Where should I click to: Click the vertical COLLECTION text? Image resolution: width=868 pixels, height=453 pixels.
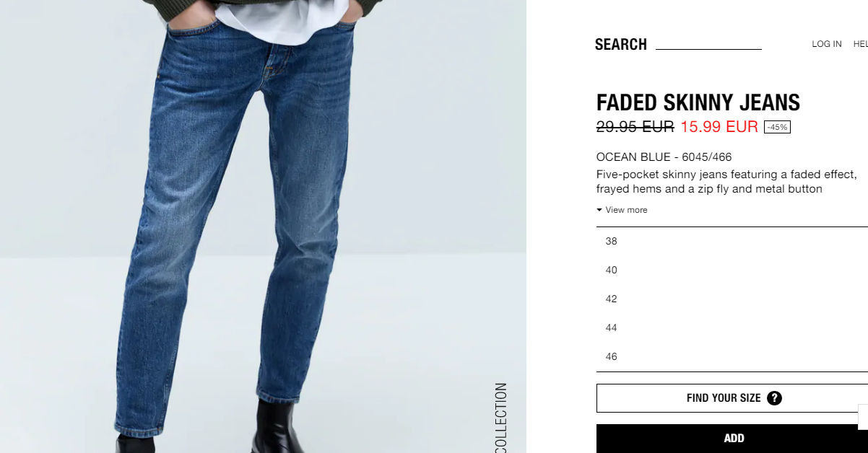click(501, 418)
